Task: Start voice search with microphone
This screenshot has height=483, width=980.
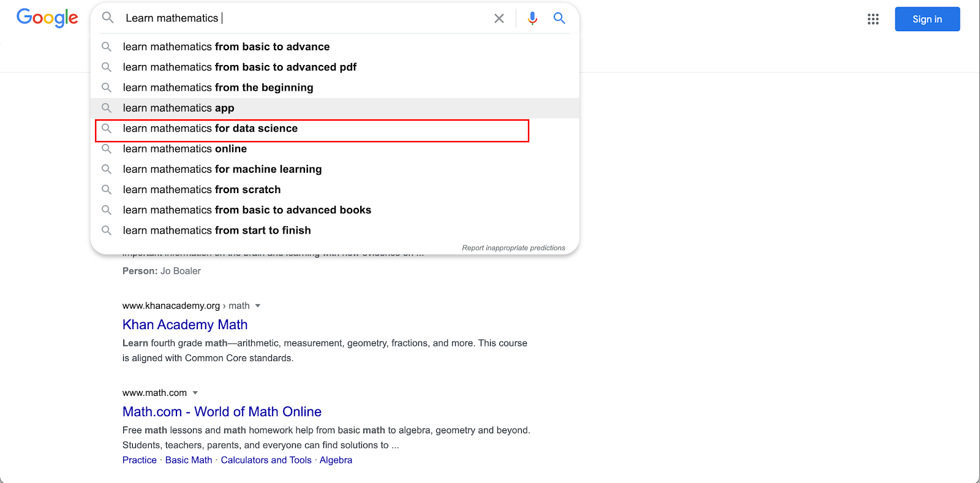Action: click(532, 18)
